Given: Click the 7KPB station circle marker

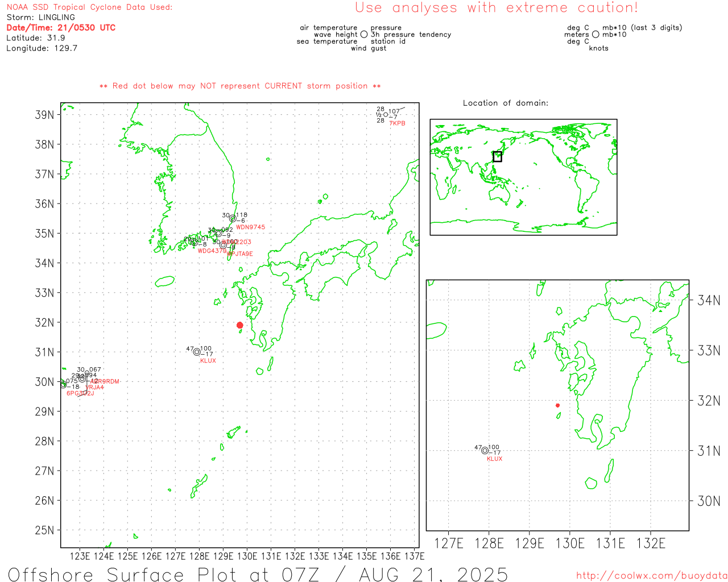Looking at the screenshot, I should [x=386, y=115].
